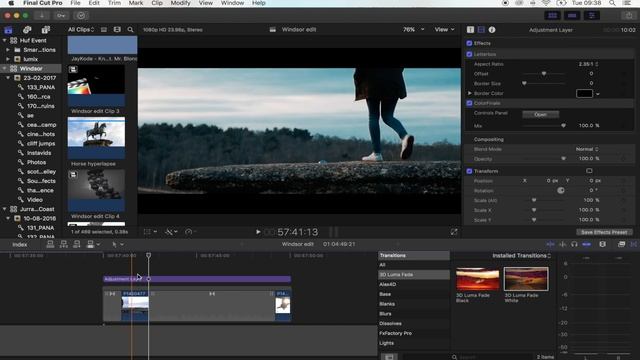
Task: Select FxFactory Pro transitions category
Action: point(395,333)
